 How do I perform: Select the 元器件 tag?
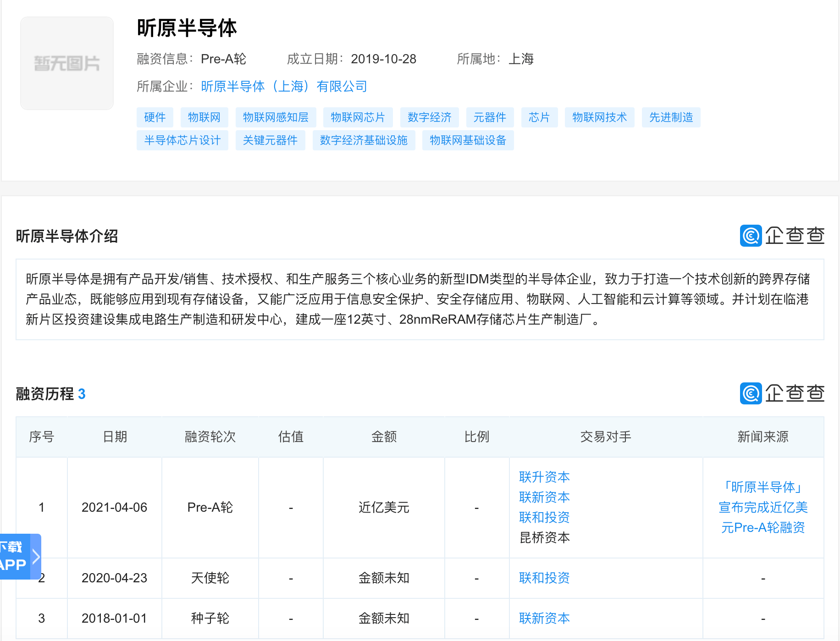(490, 117)
